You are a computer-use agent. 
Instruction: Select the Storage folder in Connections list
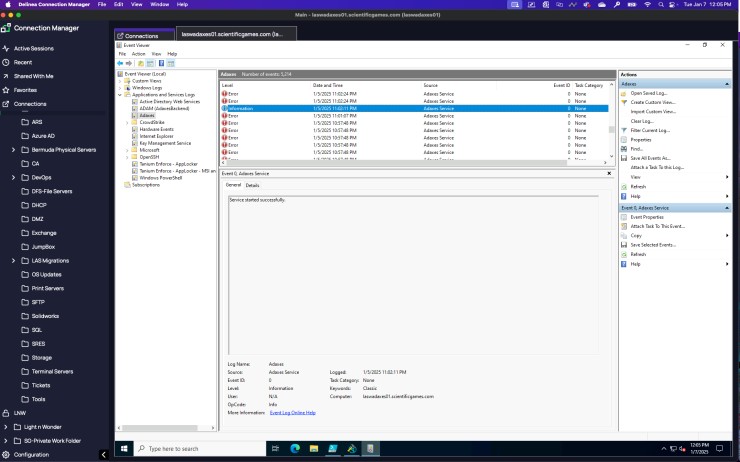click(42, 358)
